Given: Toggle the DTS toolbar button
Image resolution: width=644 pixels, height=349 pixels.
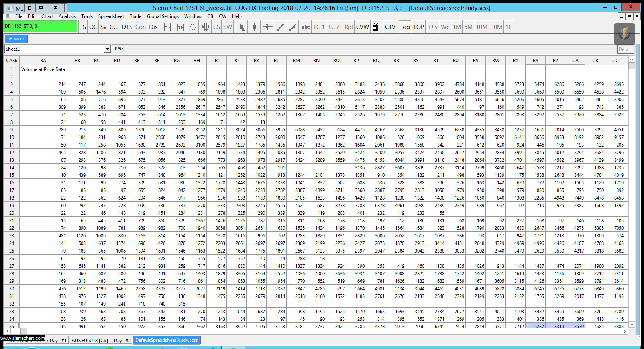Looking at the screenshot, I should click(127, 27).
